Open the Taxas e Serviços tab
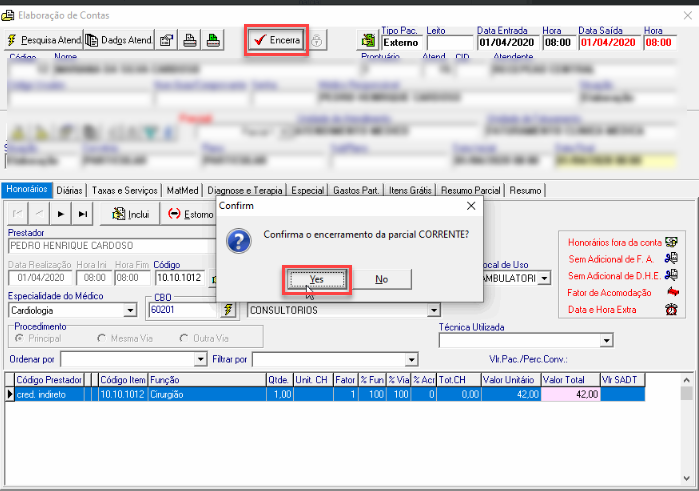Image resolution: width=699 pixels, height=491 pixels. click(x=125, y=190)
